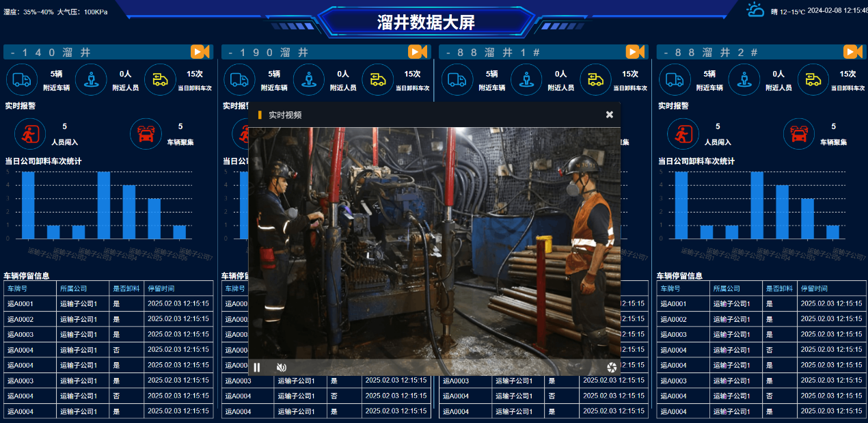This screenshot has height=423, width=868.
Task: Open the camera video for -190 溜井
Action: (x=417, y=52)
